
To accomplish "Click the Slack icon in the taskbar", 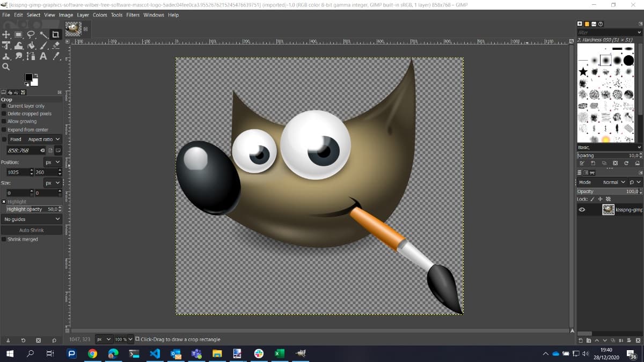I will pyautogui.click(x=259, y=353).
